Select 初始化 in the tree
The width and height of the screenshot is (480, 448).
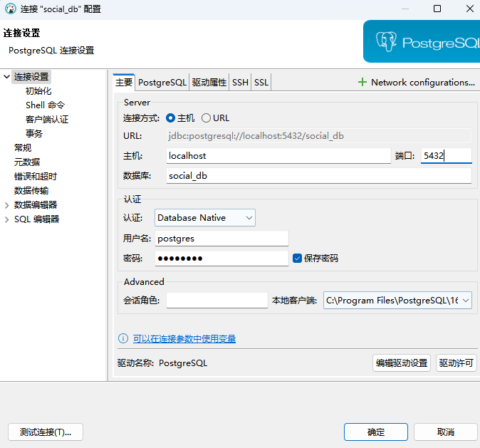point(38,91)
